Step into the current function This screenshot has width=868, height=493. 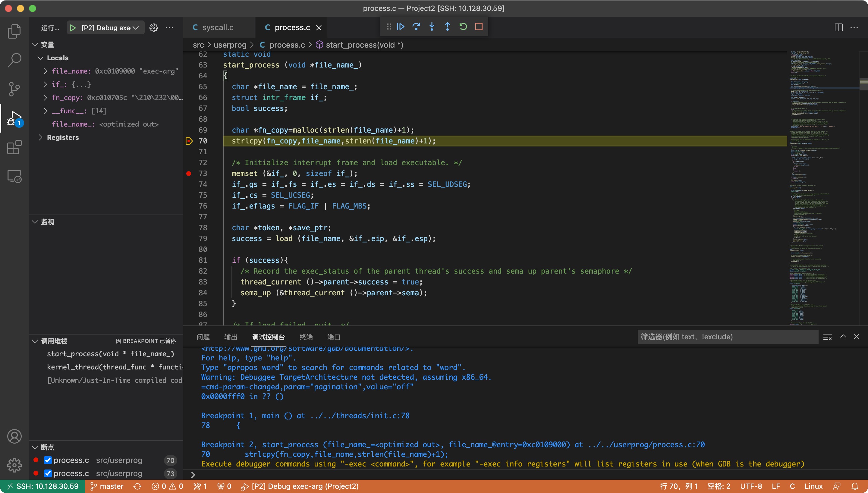432,27
